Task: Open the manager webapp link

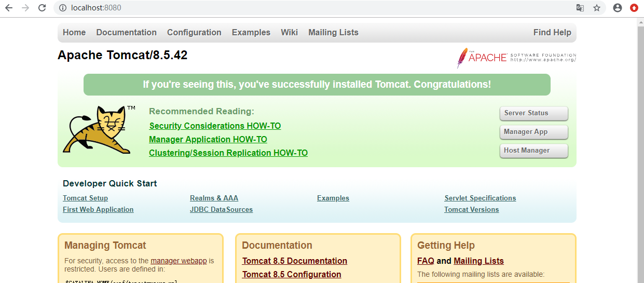Action: pyautogui.click(x=179, y=261)
